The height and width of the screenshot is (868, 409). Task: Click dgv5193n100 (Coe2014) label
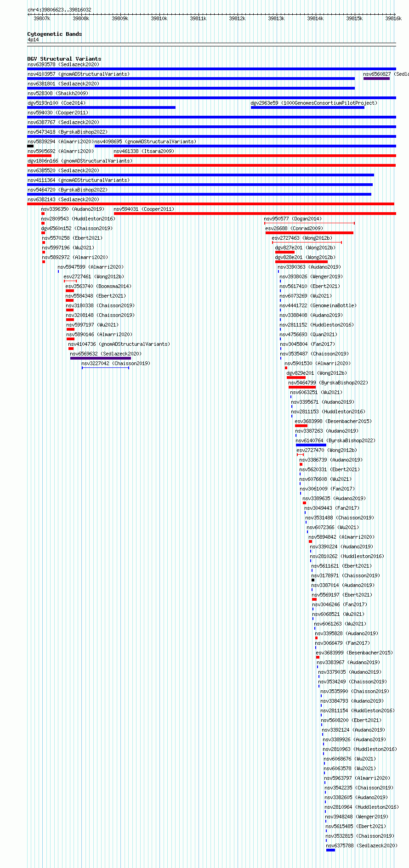point(57,103)
